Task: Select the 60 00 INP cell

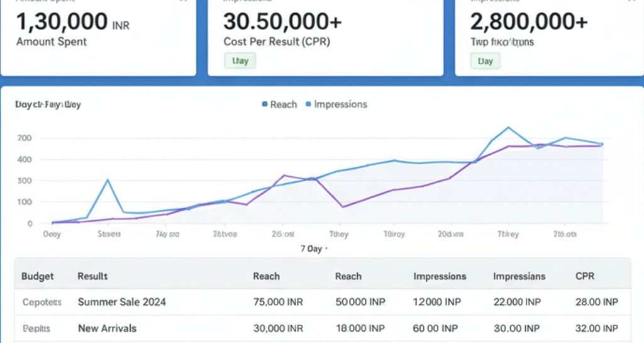Action: tap(435, 329)
